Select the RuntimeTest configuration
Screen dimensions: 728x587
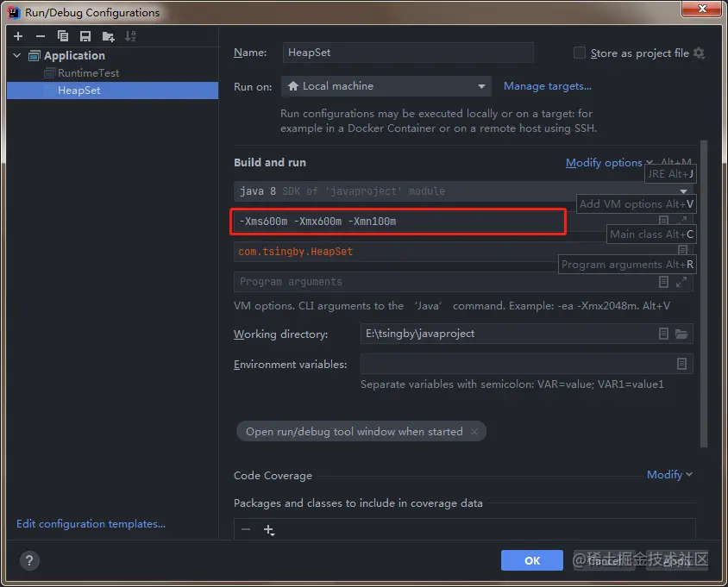pyautogui.click(x=88, y=73)
